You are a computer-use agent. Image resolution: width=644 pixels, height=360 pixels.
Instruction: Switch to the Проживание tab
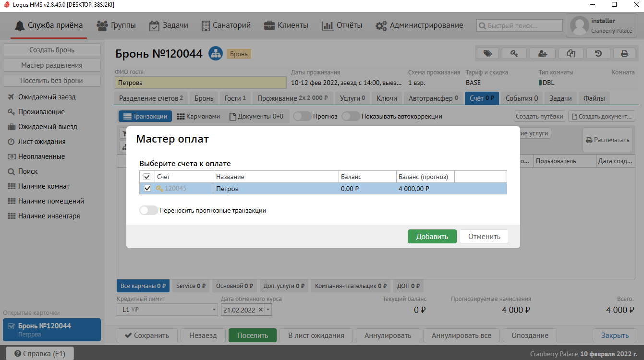click(292, 98)
